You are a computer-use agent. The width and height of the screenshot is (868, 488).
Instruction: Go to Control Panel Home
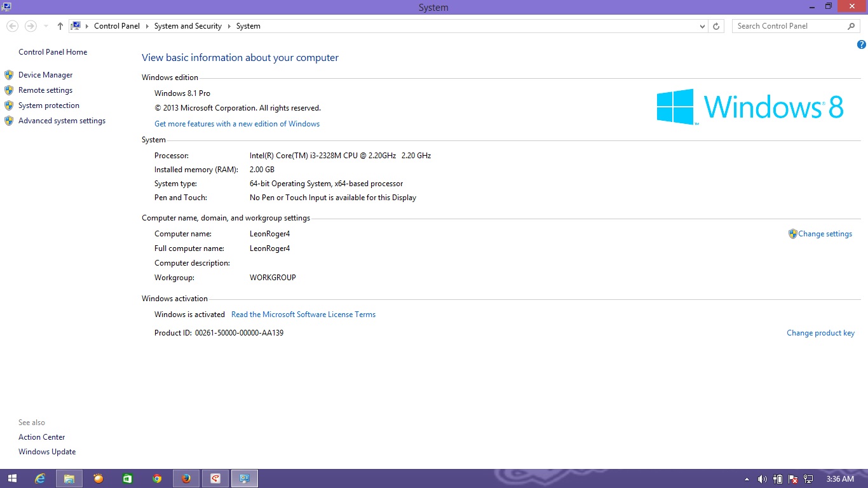click(53, 52)
